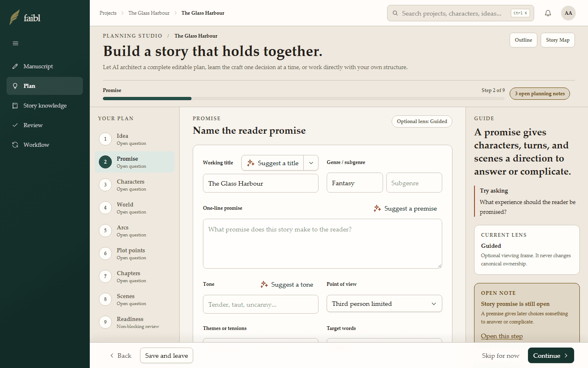Switch to Outline view
The height and width of the screenshot is (368, 588).
pyautogui.click(x=523, y=40)
